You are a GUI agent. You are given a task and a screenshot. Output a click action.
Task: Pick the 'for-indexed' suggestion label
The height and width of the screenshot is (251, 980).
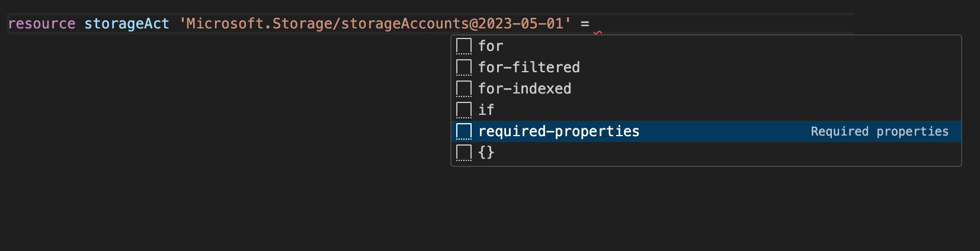[525, 89]
